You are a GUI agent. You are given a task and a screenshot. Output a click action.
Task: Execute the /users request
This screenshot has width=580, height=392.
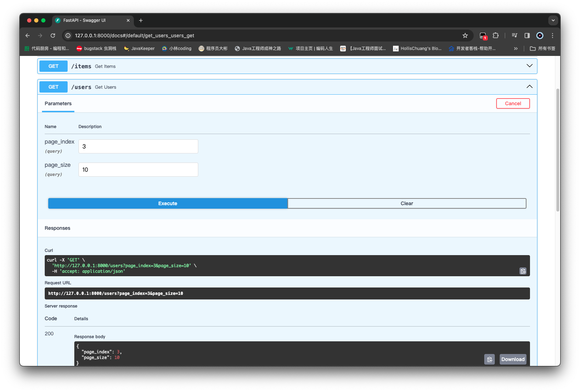pos(168,203)
